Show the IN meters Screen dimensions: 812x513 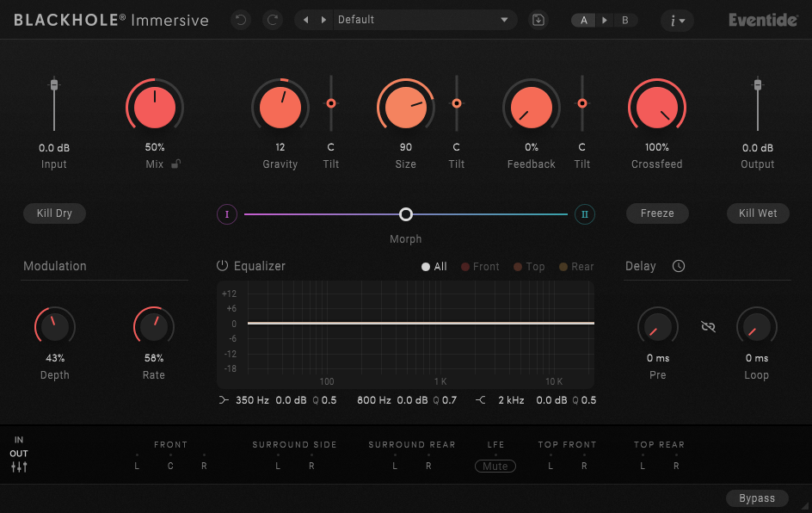(x=19, y=440)
